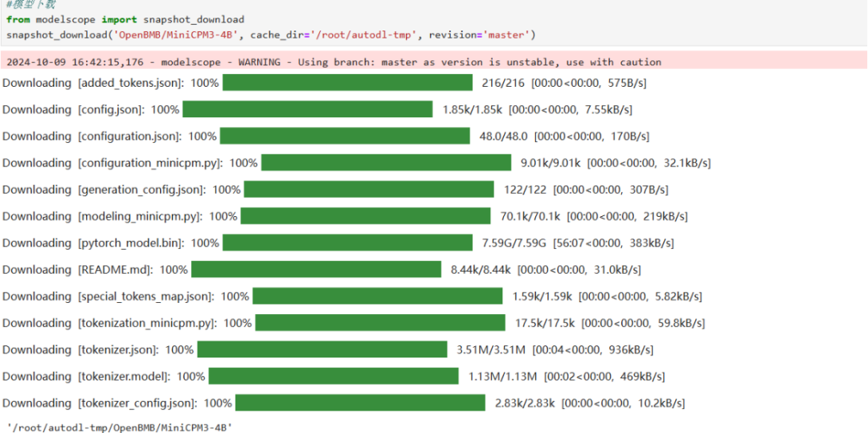The width and height of the screenshot is (868, 433).
Task: Click the 216/216 speed stats text
Action: click(x=564, y=83)
